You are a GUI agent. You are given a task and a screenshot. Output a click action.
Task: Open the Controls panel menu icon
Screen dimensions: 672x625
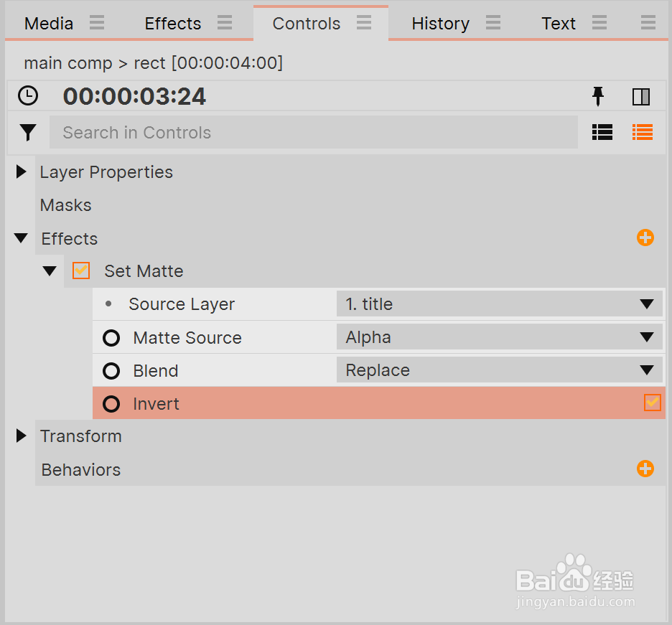point(364,22)
